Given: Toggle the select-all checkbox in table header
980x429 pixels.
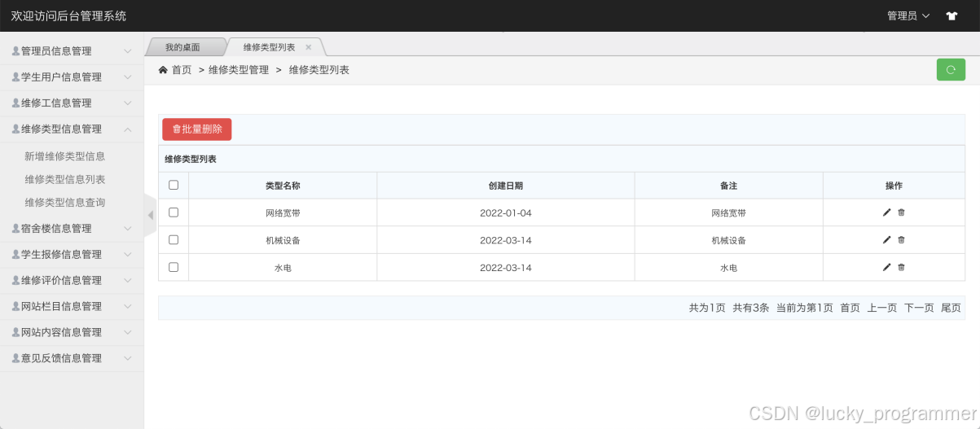Looking at the screenshot, I should tap(174, 185).
